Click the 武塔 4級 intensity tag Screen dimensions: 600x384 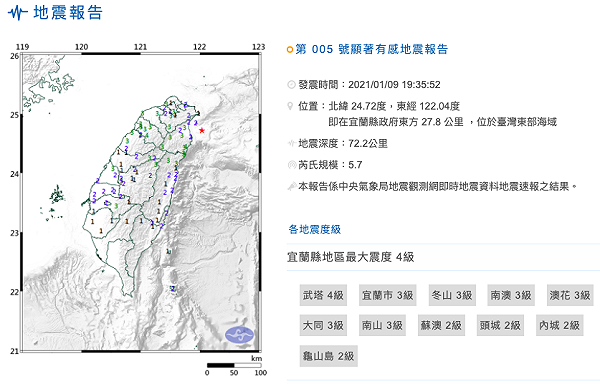pos(323,295)
